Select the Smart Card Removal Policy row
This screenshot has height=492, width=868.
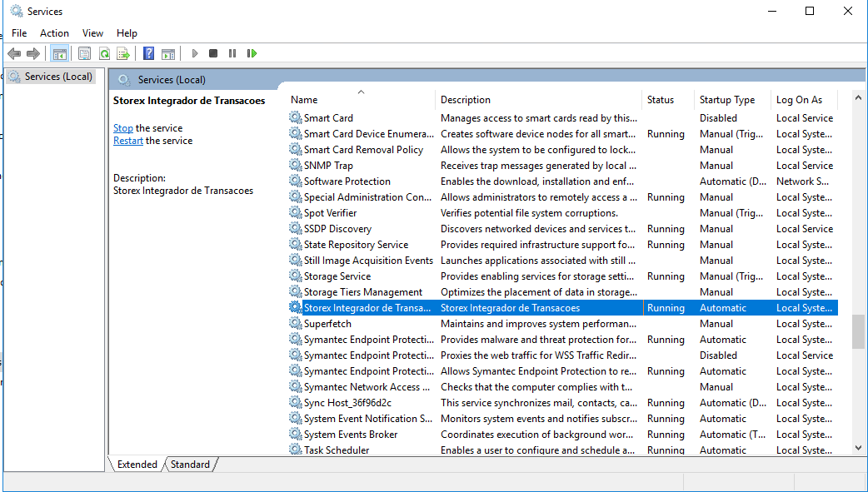(562, 149)
